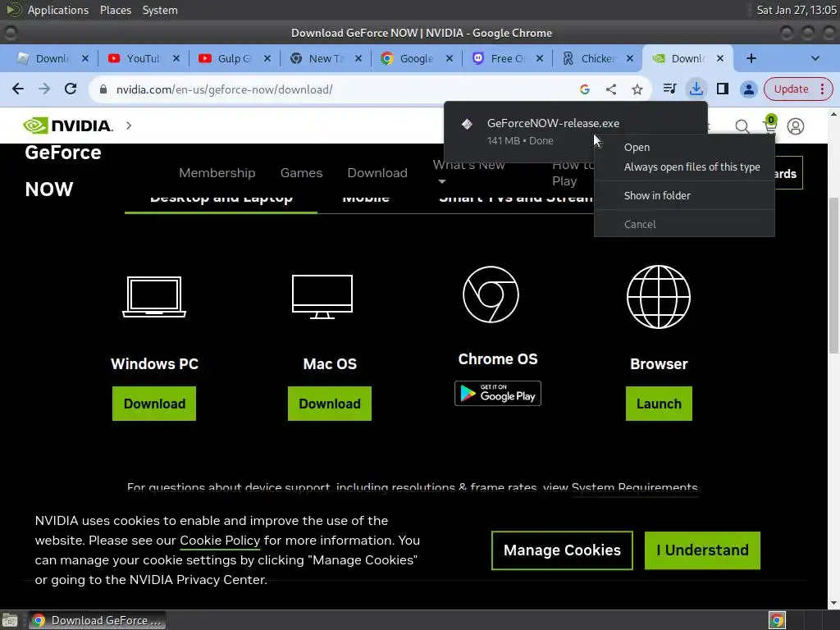Expand the chevron beside the NVIDIA logo

129,126
